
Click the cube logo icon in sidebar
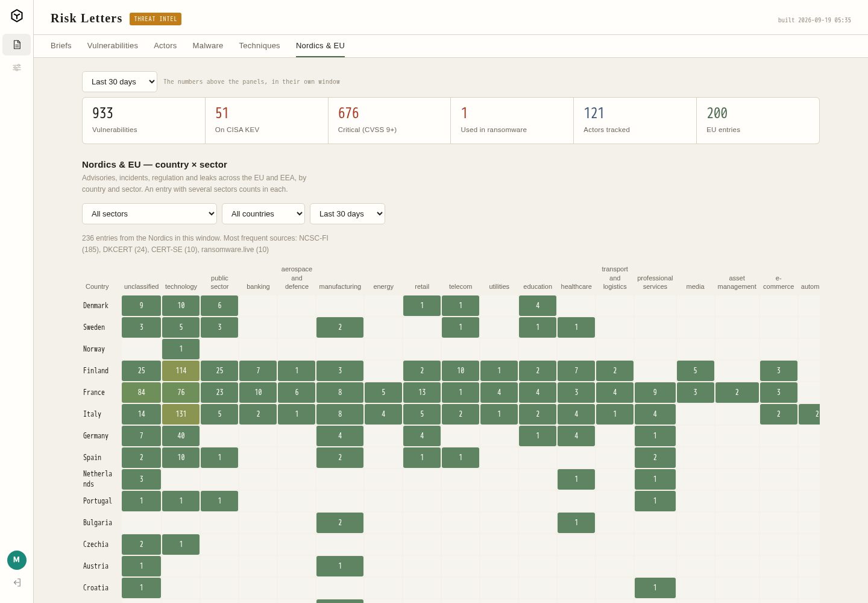pos(17,16)
